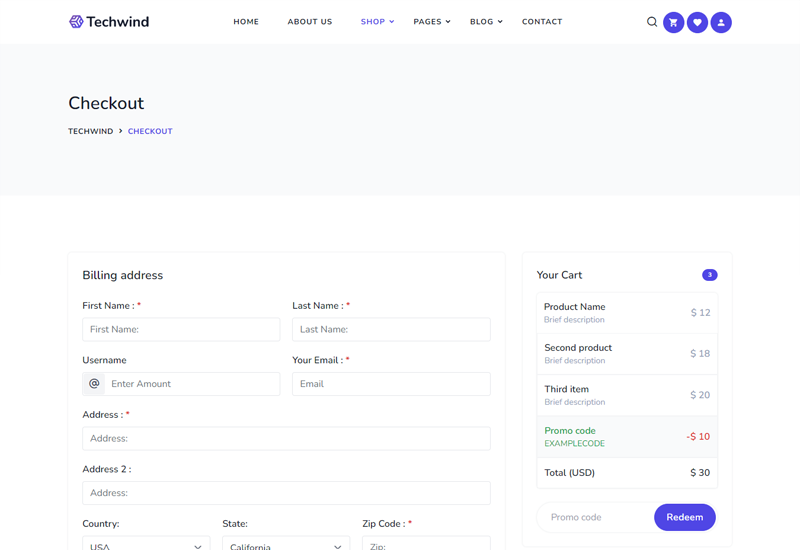The height and width of the screenshot is (550, 800).
Task: Focus the First Name input field
Action: click(x=181, y=330)
